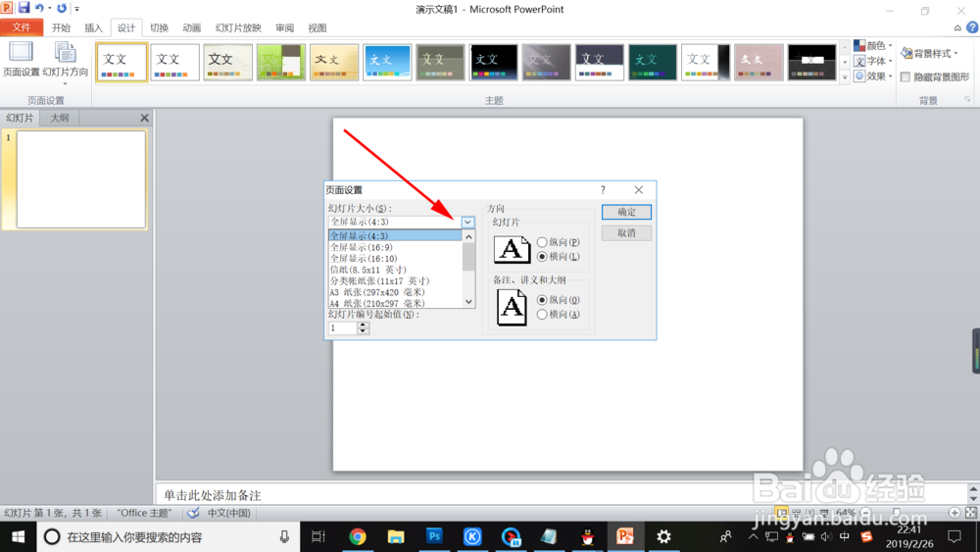Screen dimensions: 980x552
Task: Apply the blue sky theme thumbnail
Action: pos(387,62)
